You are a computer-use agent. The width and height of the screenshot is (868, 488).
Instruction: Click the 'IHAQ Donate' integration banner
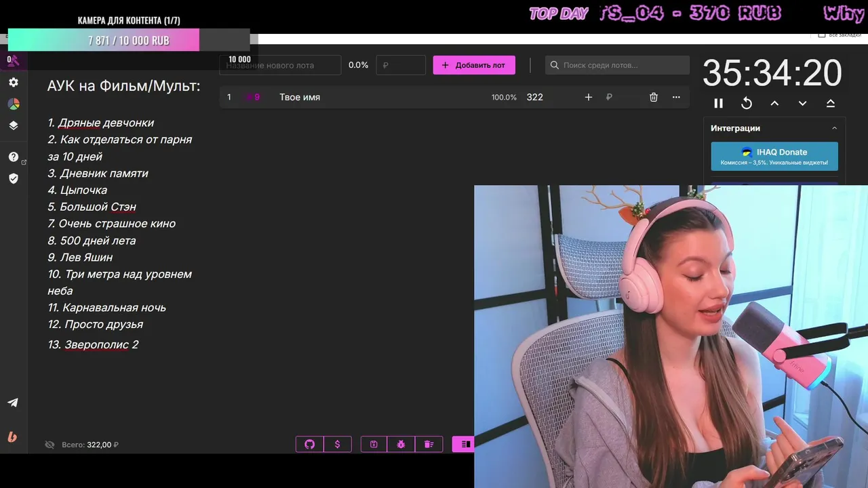[774, 156]
